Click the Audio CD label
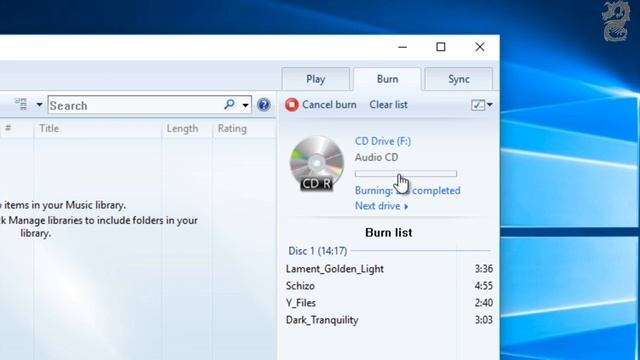This screenshot has width=640, height=360. pyautogui.click(x=376, y=158)
